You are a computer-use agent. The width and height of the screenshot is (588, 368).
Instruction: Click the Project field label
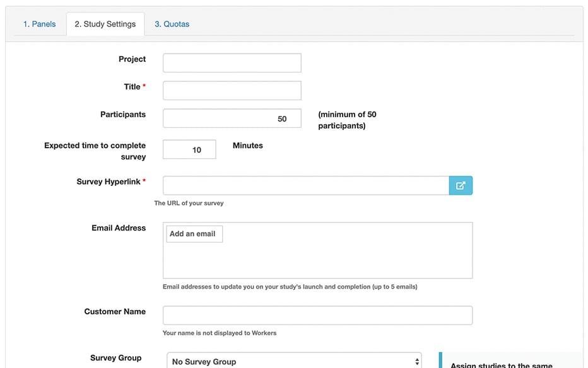[132, 59]
